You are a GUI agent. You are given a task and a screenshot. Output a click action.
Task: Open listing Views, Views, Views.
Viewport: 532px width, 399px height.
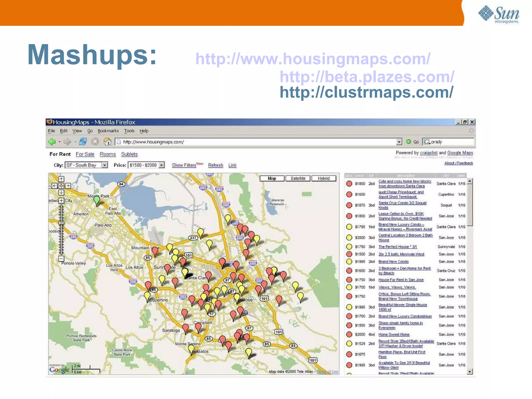[x=397, y=287]
